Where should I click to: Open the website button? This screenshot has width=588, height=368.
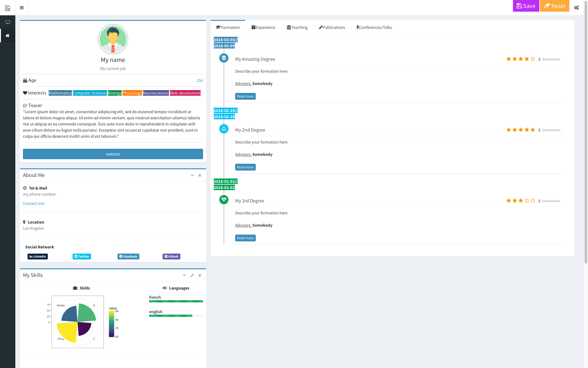coord(113,154)
